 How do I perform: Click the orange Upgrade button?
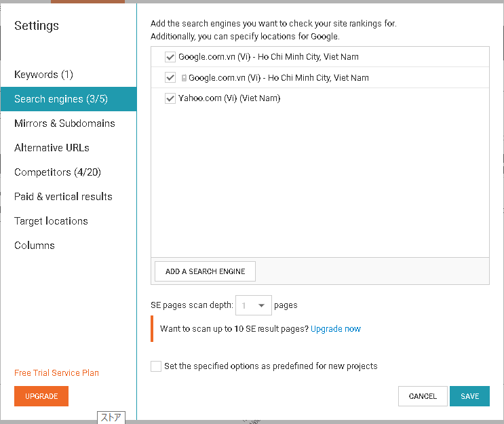[41, 396]
